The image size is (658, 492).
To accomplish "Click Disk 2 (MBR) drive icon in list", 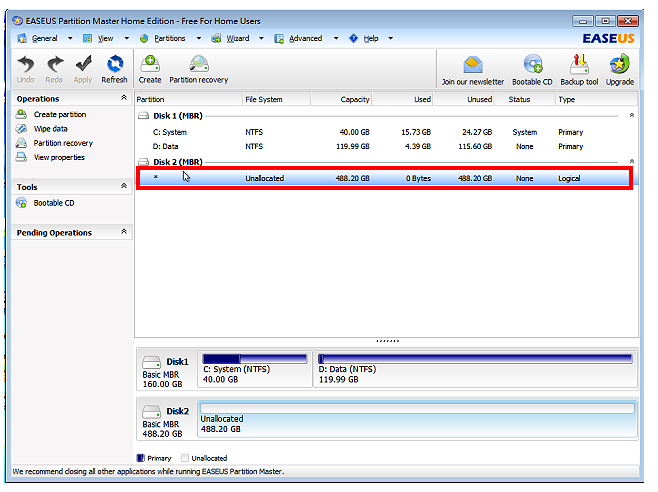I will click(x=144, y=162).
